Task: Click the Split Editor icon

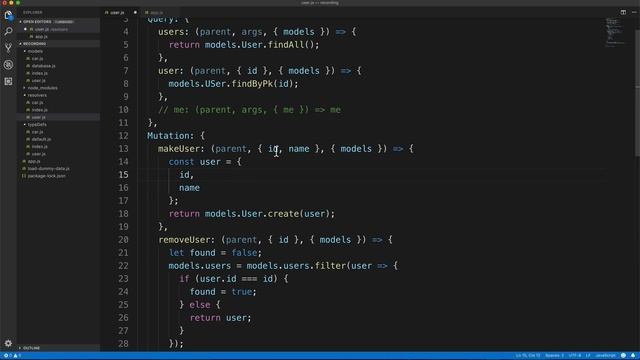Action: pos(623,12)
